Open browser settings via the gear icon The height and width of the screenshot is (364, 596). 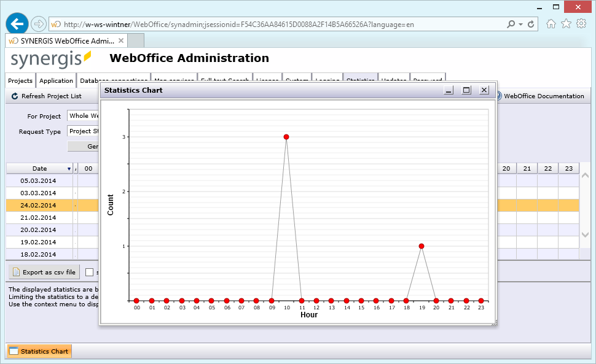581,23
